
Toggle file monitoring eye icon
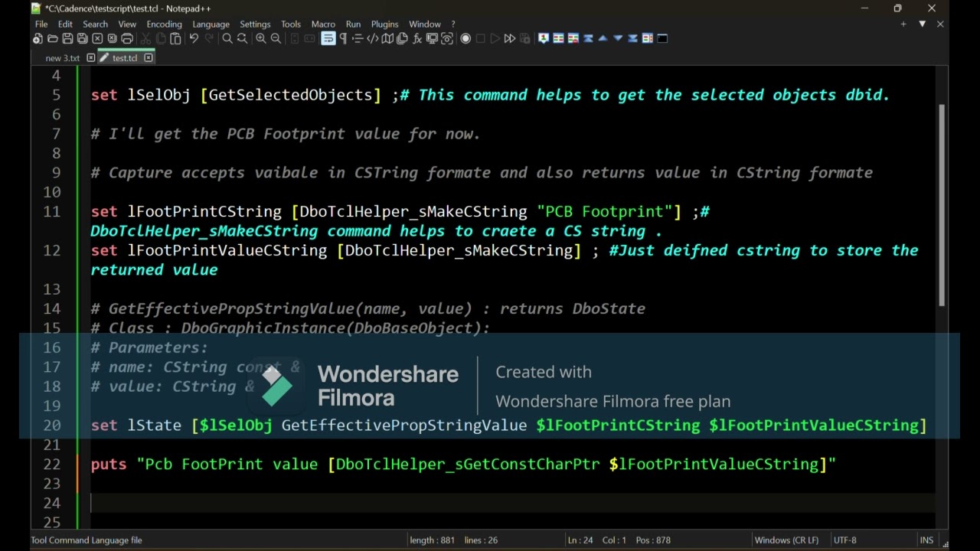447,38
